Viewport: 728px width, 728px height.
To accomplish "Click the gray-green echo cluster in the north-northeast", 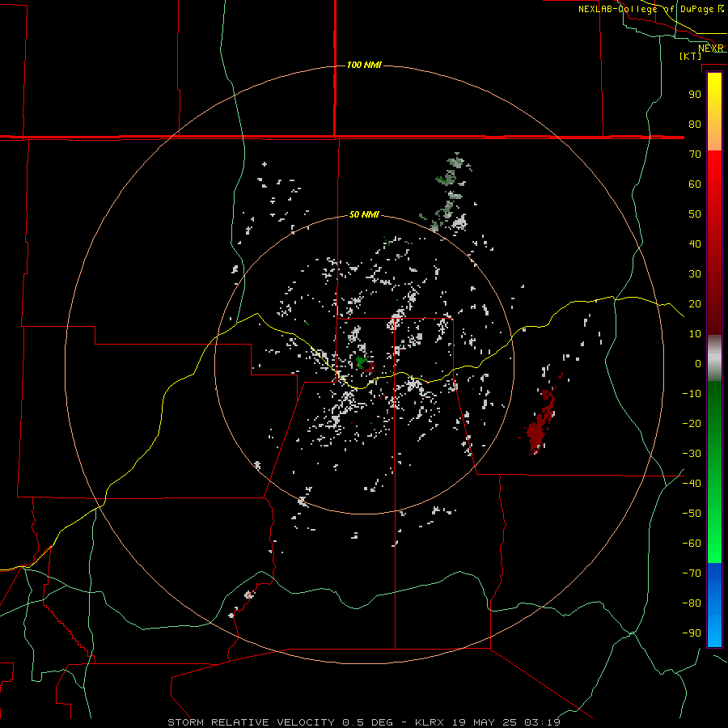I will click(450, 193).
